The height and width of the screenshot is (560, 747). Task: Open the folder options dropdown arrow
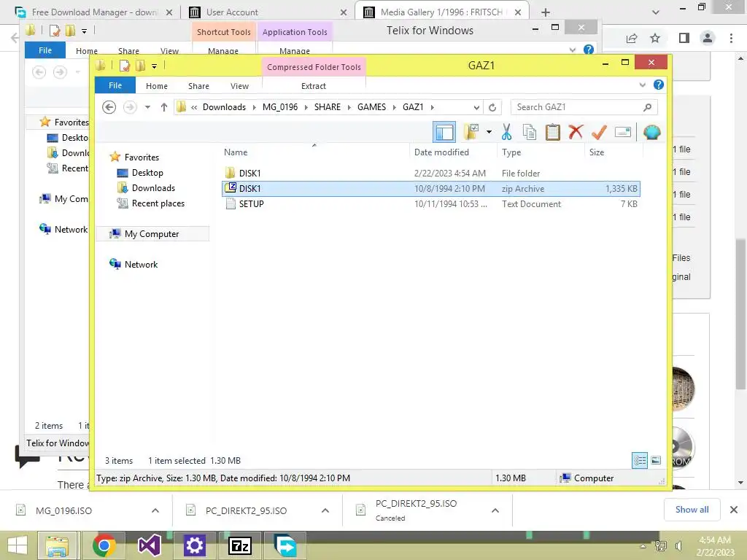(x=489, y=132)
